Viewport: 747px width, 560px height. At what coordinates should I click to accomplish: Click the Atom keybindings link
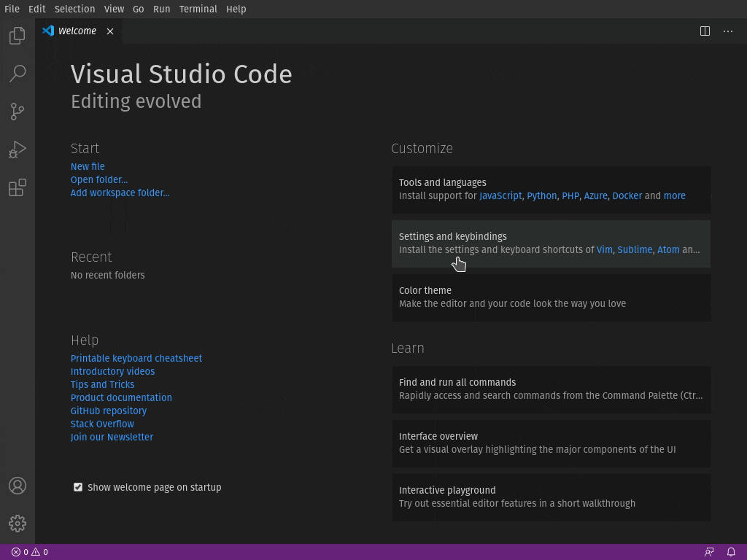click(x=668, y=249)
